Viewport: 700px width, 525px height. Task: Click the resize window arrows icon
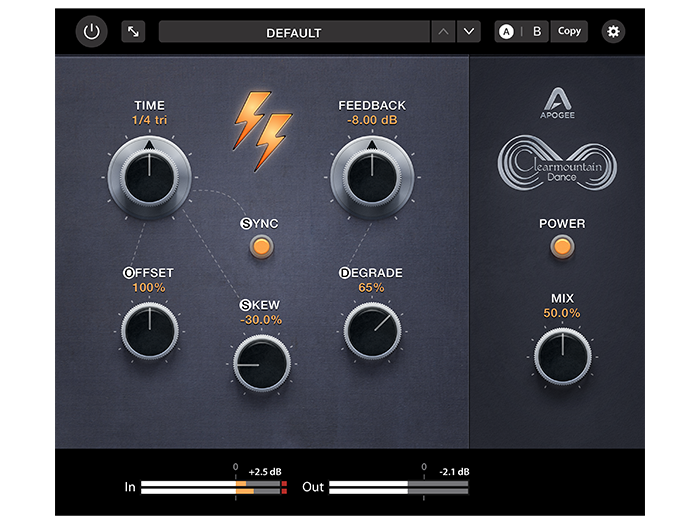tap(133, 32)
